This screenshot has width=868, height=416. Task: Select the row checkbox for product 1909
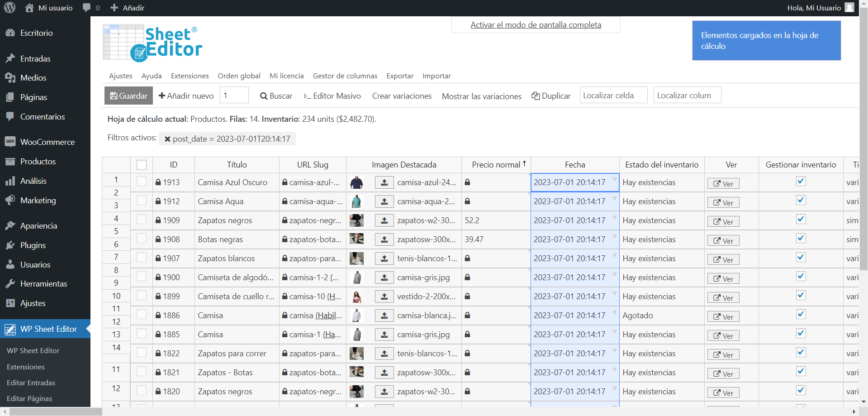coord(142,220)
